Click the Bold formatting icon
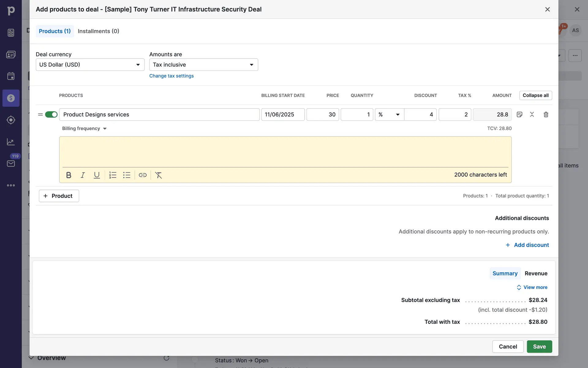588x368 pixels. click(69, 175)
